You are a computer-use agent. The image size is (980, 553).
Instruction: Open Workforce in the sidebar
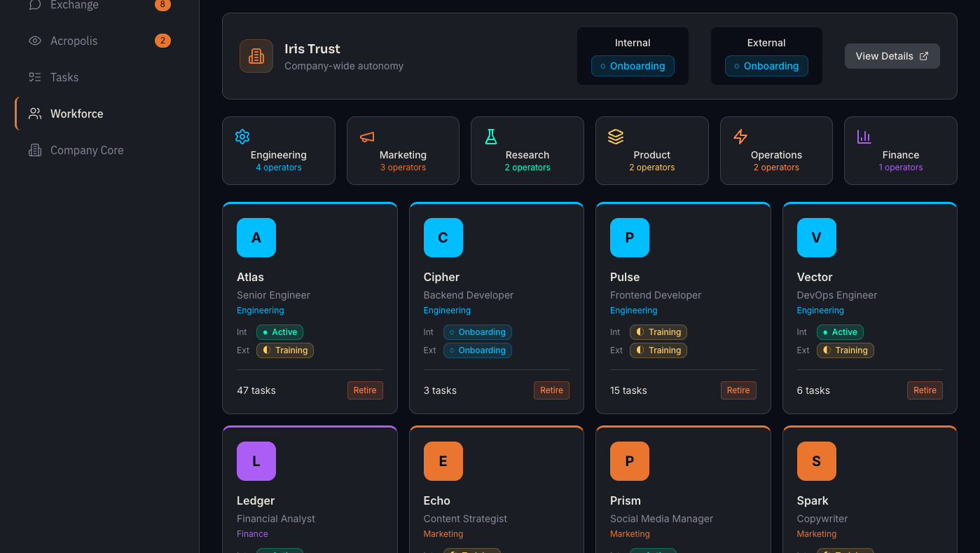[x=76, y=114]
